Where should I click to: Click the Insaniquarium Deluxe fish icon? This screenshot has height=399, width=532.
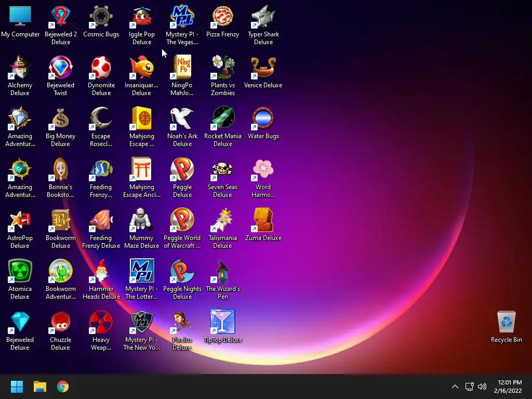(141, 67)
